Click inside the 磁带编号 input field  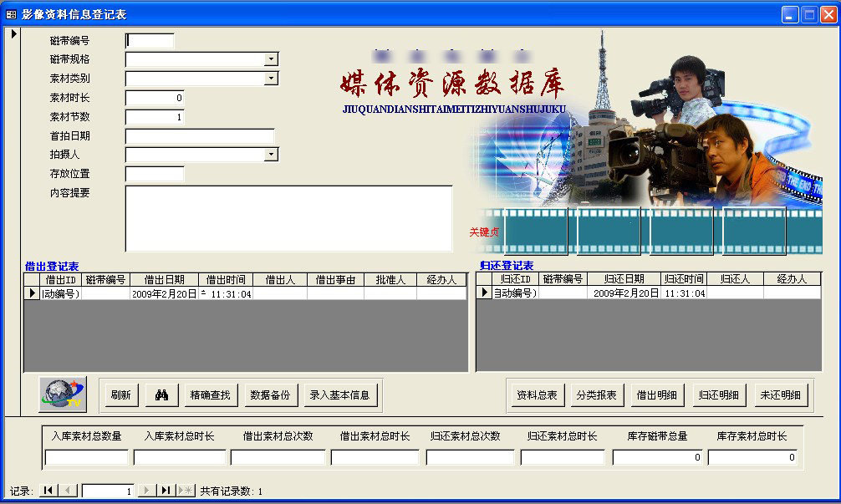point(149,39)
